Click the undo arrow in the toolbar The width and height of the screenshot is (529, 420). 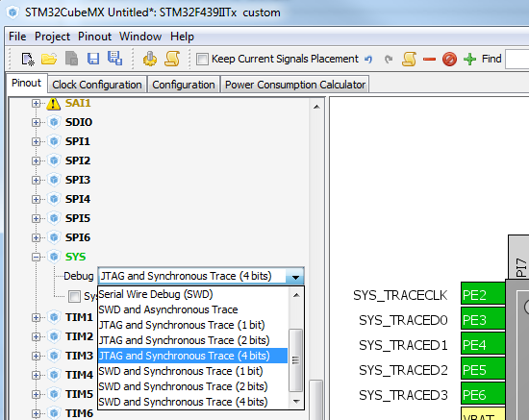pos(368,60)
